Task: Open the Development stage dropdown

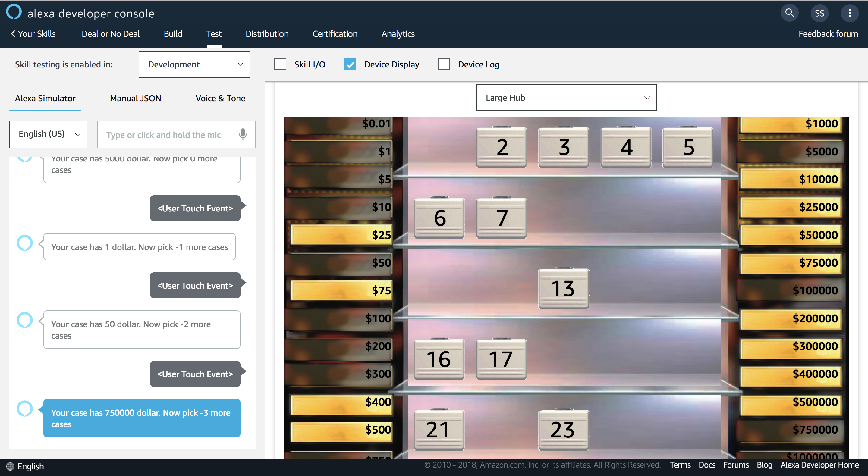Action: [x=194, y=64]
